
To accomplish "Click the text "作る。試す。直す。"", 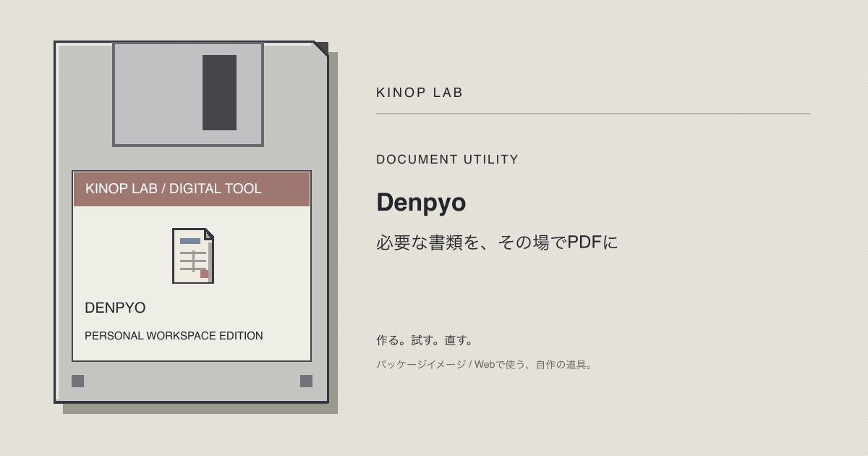I will click(425, 340).
